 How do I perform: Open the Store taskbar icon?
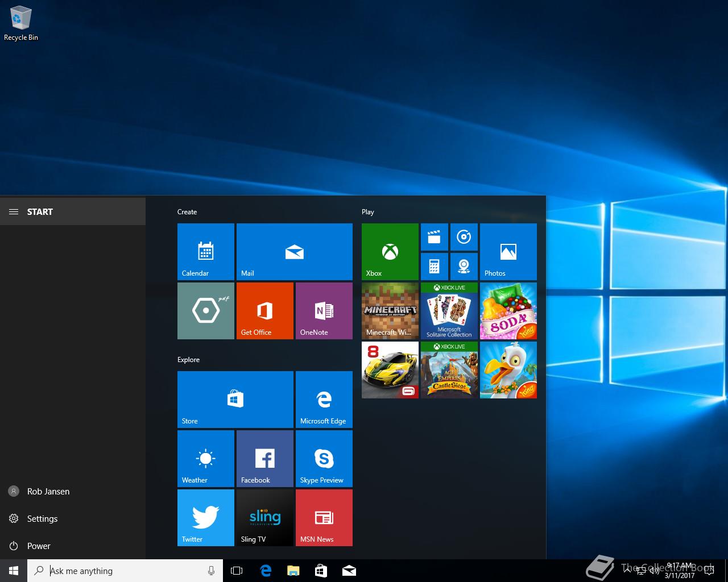pyautogui.click(x=321, y=571)
